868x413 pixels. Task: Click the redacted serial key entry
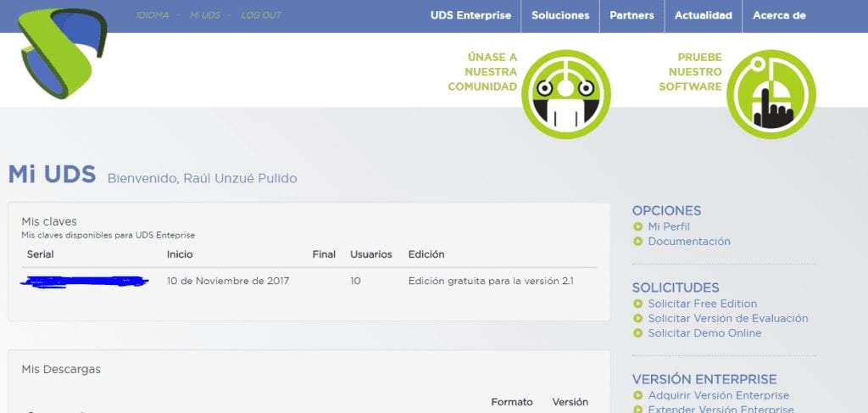85,281
